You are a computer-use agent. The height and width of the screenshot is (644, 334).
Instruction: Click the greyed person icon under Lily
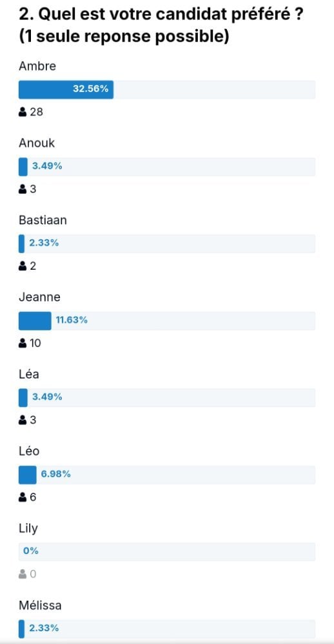click(x=23, y=574)
